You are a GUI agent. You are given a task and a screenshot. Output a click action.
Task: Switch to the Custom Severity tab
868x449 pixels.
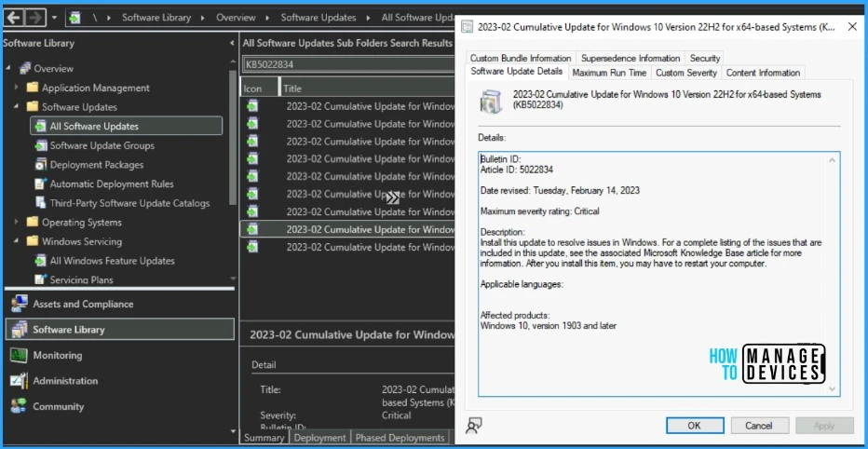click(x=685, y=73)
